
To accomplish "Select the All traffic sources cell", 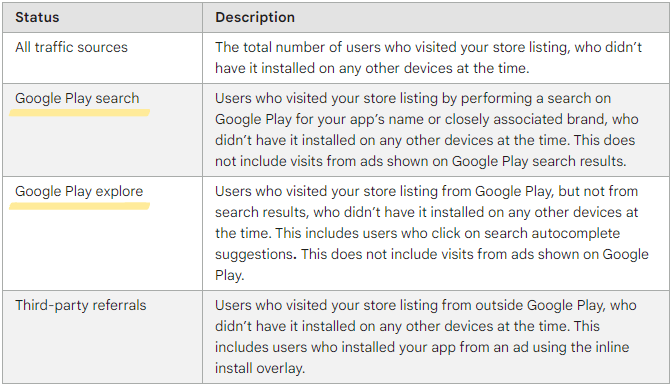I will 102,58.
